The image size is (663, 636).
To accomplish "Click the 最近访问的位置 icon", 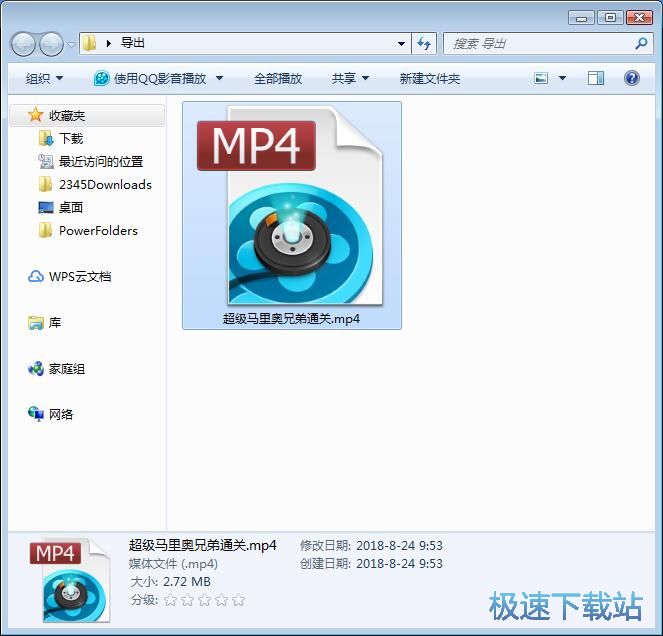I will (x=46, y=161).
